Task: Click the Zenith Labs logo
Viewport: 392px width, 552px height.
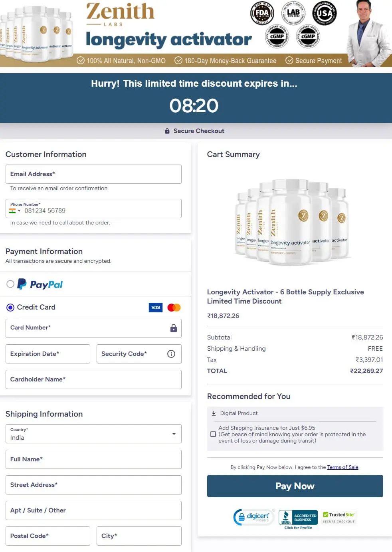Action: point(120,14)
